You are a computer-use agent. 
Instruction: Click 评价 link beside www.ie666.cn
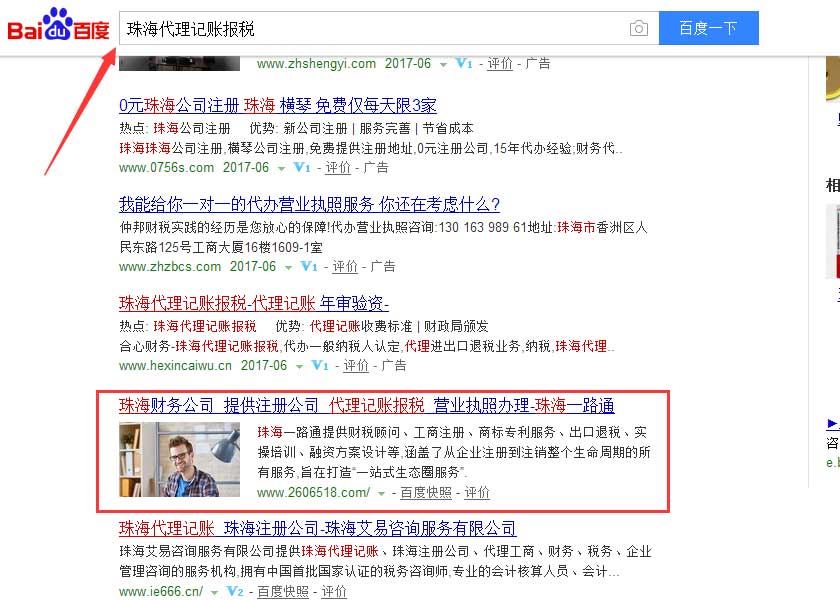[x=334, y=591]
